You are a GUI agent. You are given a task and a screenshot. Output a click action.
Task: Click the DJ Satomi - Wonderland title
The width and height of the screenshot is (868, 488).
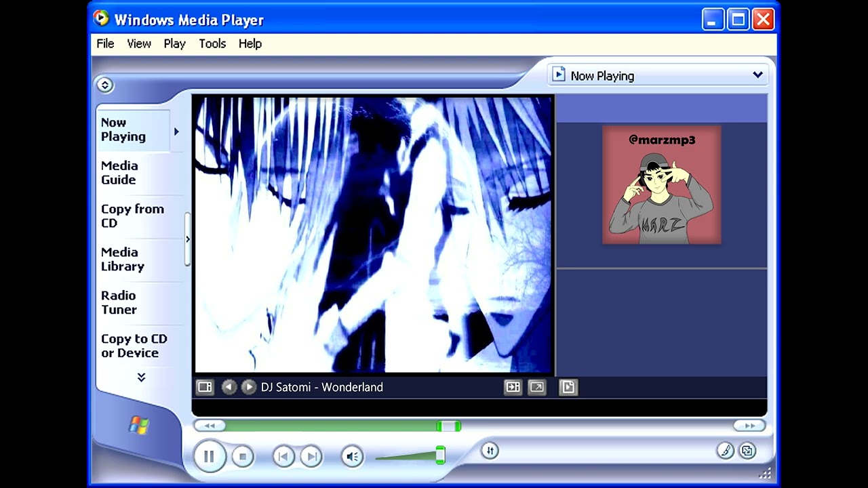click(322, 387)
